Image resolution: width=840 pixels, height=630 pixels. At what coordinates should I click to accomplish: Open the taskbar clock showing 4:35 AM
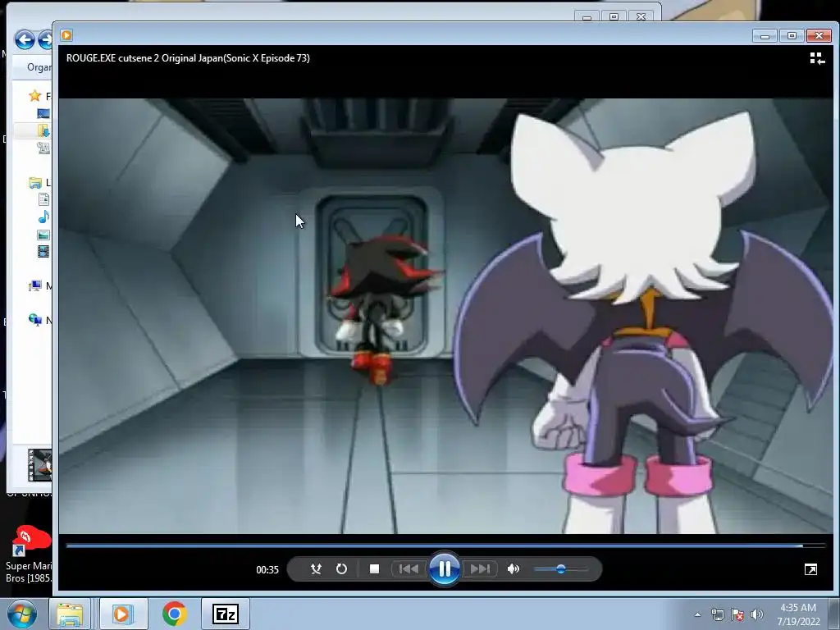pyautogui.click(x=798, y=614)
